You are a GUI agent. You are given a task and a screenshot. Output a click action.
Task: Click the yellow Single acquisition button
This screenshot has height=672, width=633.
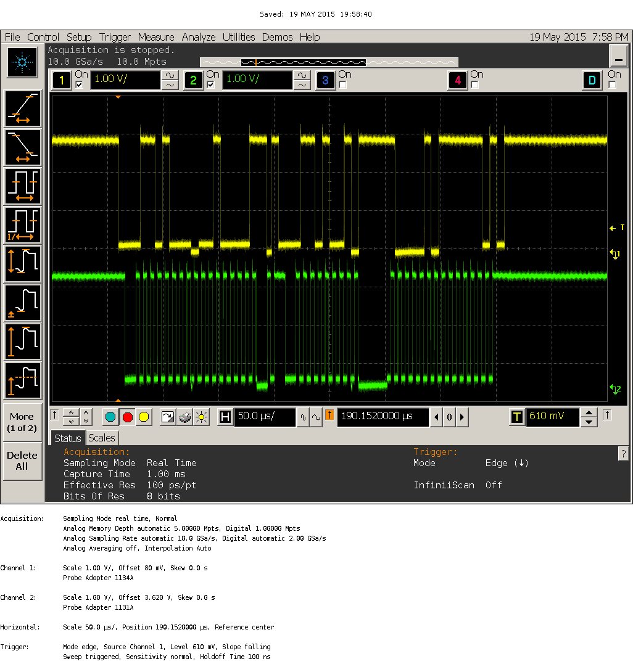coord(144,417)
